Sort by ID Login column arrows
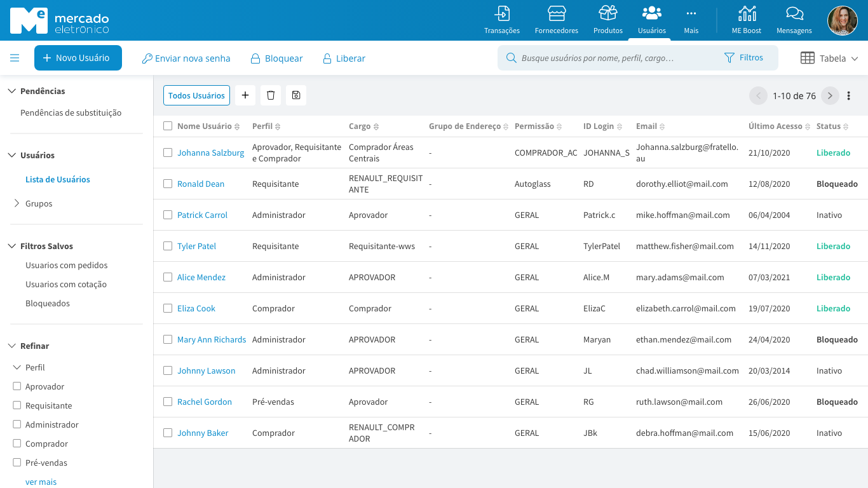This screenshot has width=868, height=488. click(620, 126)
